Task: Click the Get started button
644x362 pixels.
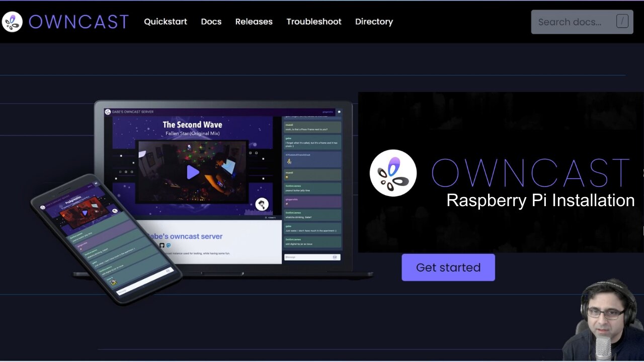Action: [448, 267]
